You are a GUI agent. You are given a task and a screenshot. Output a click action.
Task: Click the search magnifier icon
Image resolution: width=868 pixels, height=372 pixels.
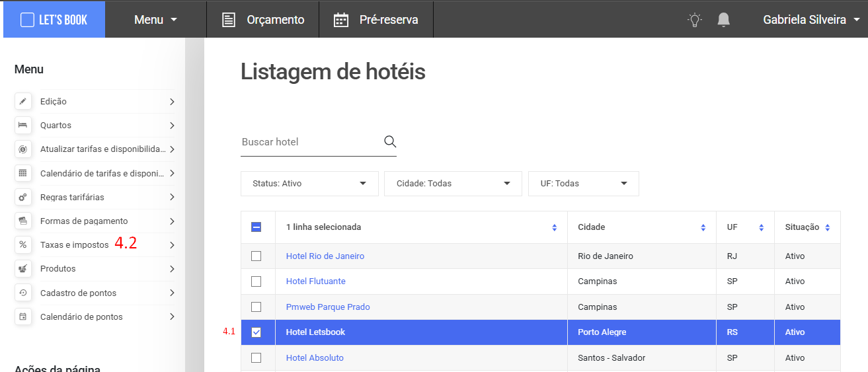(x=390, y=141)
